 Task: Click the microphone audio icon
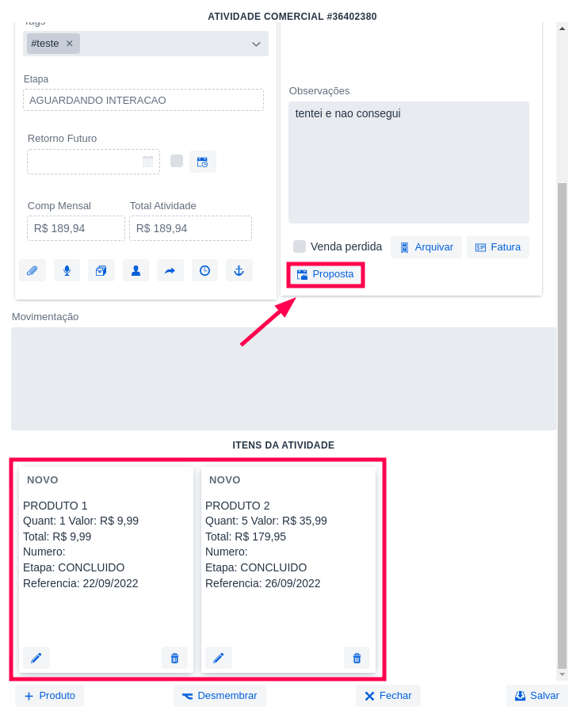click(x=67, y=270)
